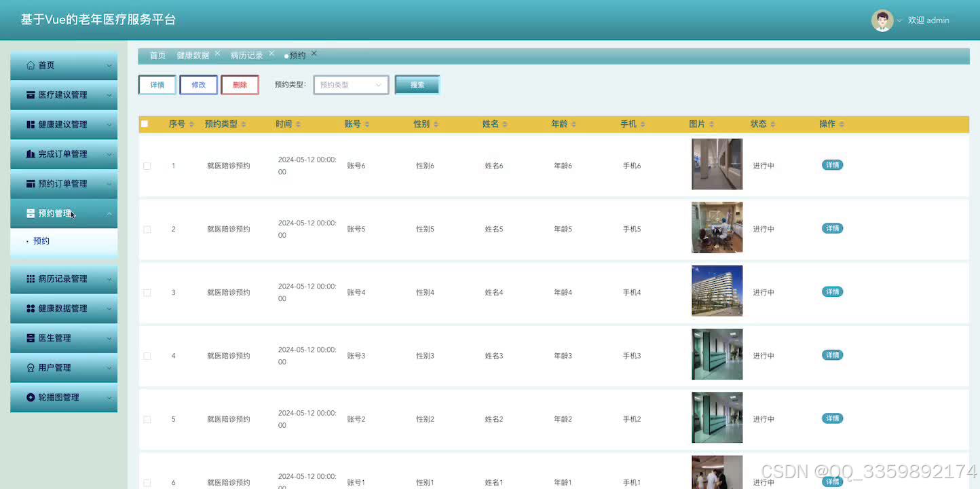Open 用户管理 sidebar menu

click(x=64, y=367)
